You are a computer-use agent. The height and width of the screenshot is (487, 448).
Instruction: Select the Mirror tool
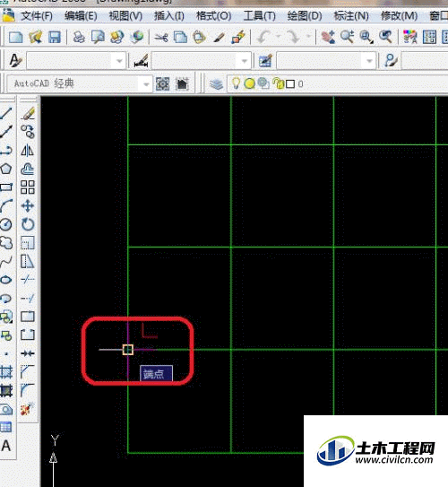(28, 151)
